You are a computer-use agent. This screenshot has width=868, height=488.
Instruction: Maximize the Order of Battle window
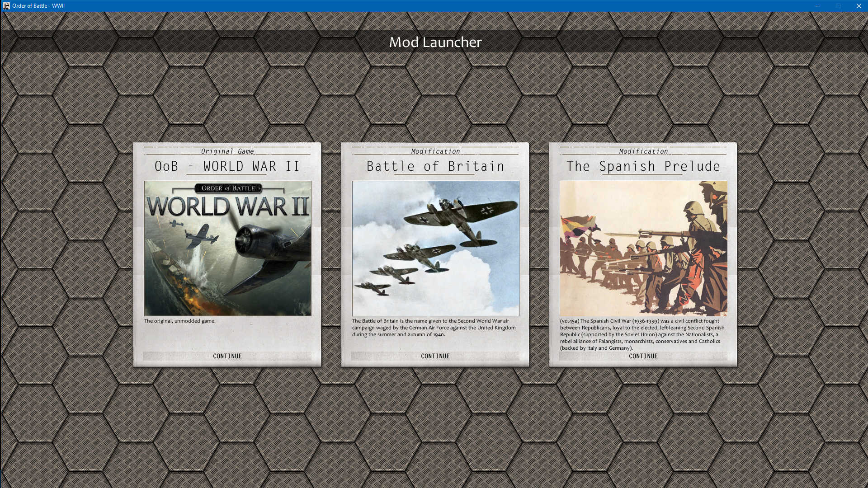pos(838,6)
